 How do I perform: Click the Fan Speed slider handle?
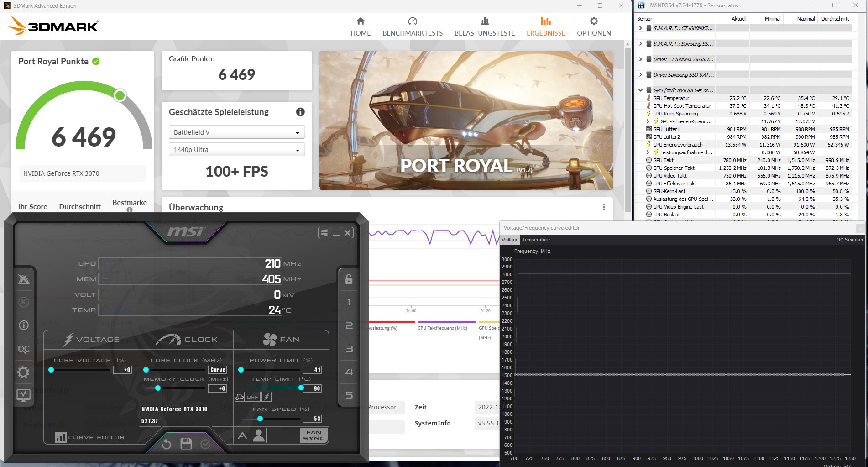click(260, 419)
